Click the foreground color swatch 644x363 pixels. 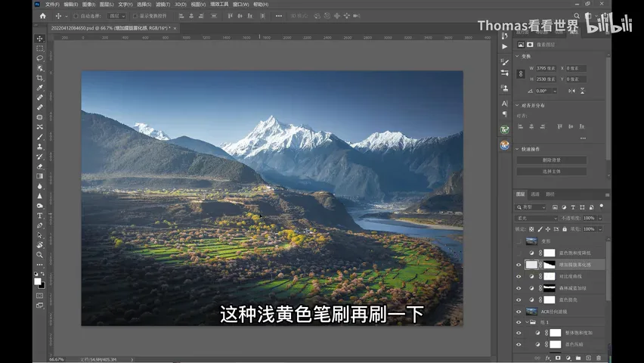coord(38,281)
